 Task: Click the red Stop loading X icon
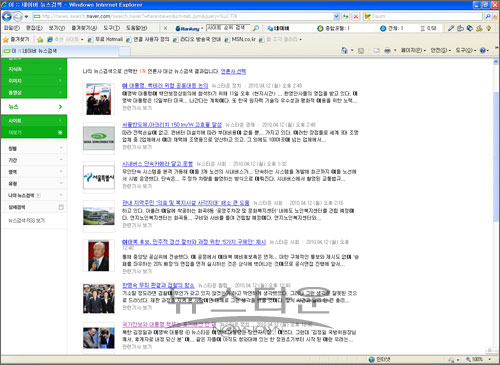coord(356,16)
